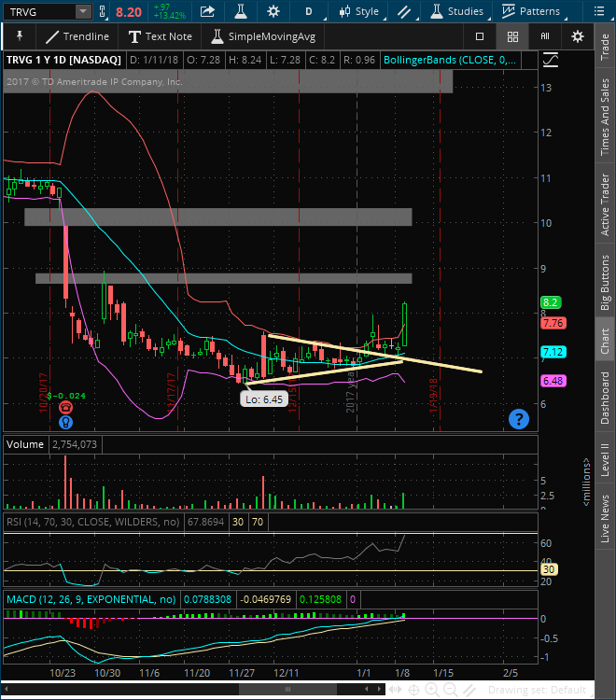Click the cyan 7.12 price bubble
The image size is (616, 700).
(553, 352)
